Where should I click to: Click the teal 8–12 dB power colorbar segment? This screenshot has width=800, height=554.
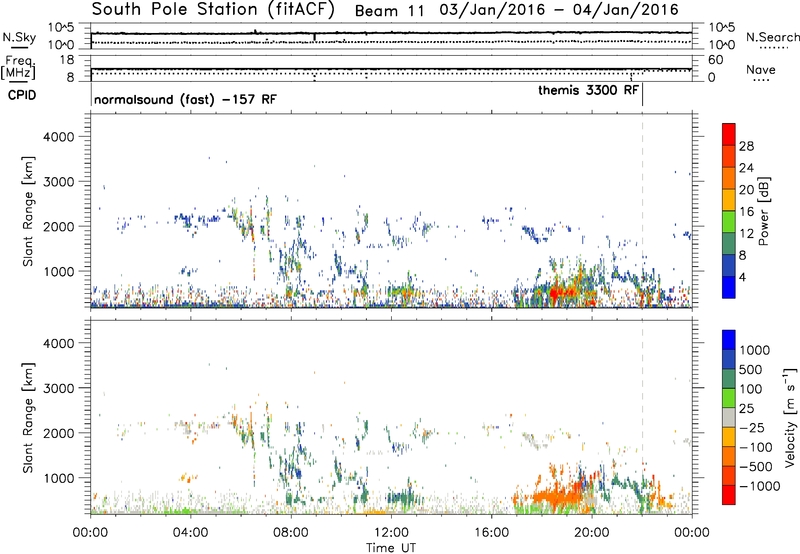pos(729,244)
